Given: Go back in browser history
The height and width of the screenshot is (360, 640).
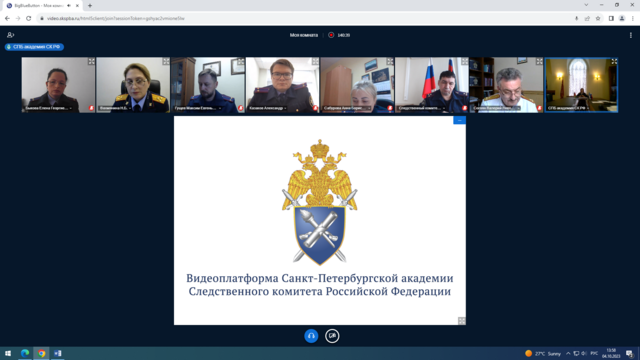Looking at the screenshot, I should (7, 18).
